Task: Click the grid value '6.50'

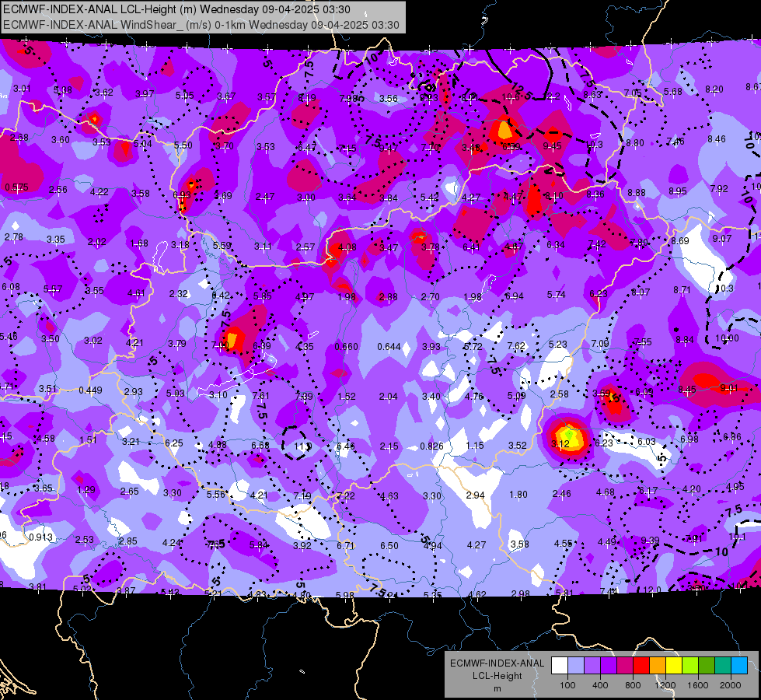Action: point(389,545)
